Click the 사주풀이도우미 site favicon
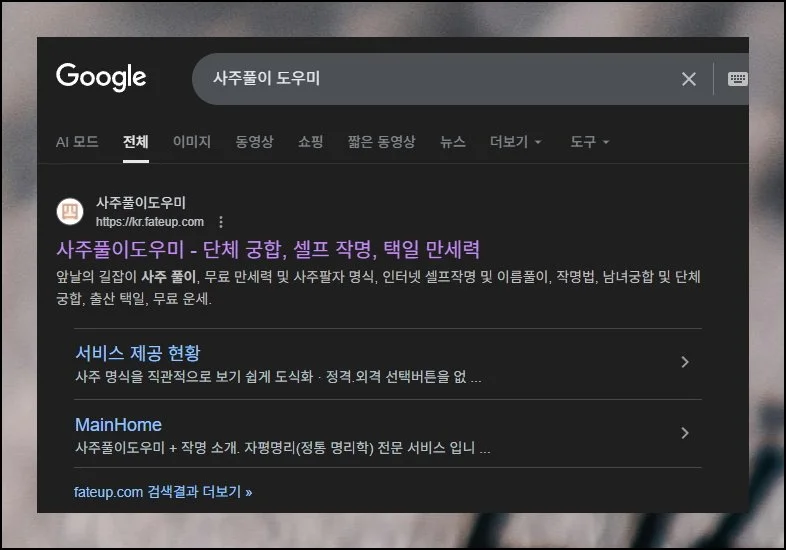 [70, 211]
